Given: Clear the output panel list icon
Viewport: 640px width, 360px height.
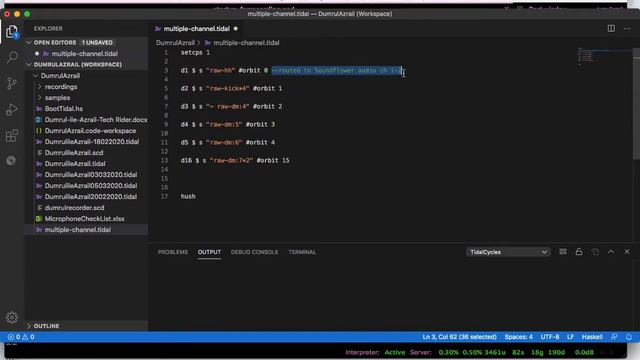Looking at the screenshot, I should (563, 252).
